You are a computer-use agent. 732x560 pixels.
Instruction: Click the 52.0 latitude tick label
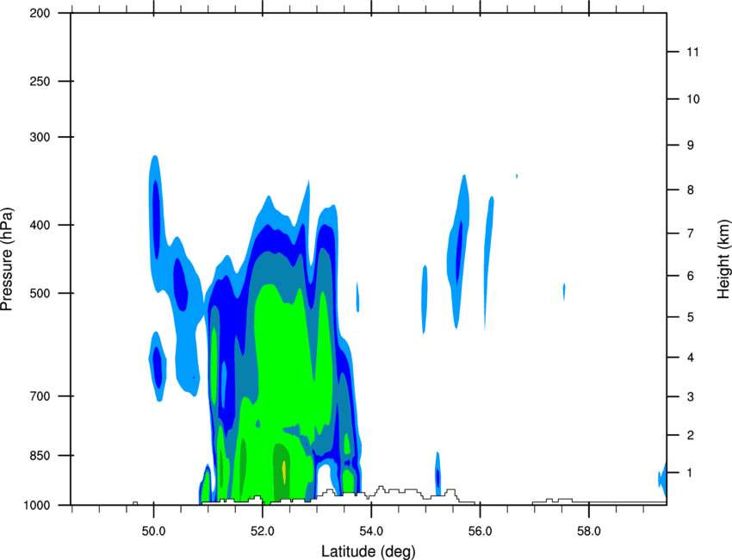point(263,532)
